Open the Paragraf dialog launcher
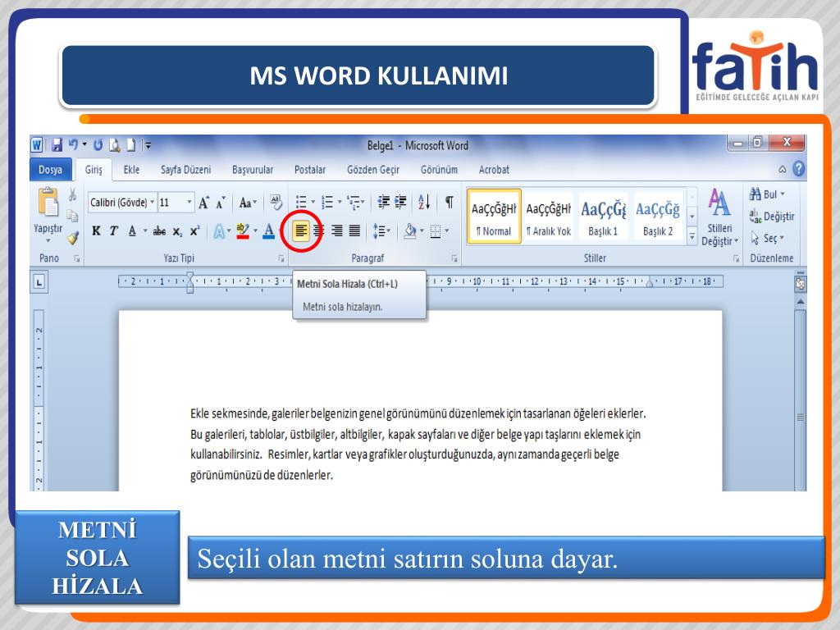This screenshot has height=630, width=840. click(x=454, y=258)
